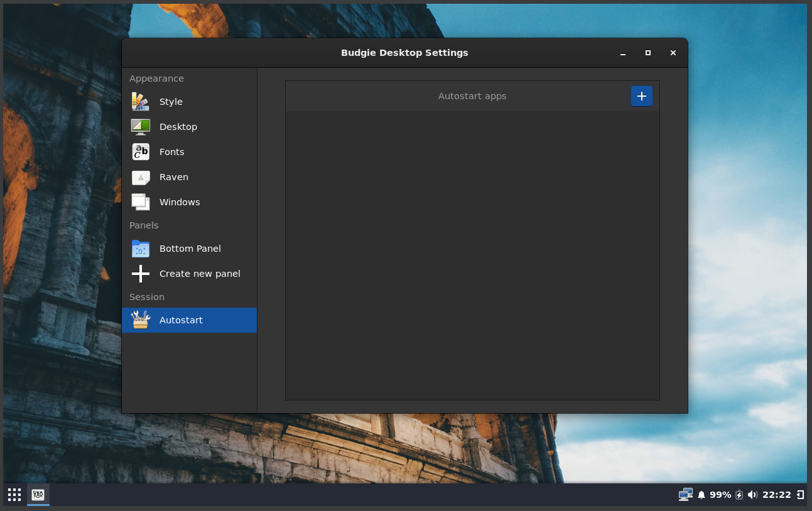Click the Bottom Panel icon
Viewport: 812px width, 511px height.
click(x=140, y=248)
